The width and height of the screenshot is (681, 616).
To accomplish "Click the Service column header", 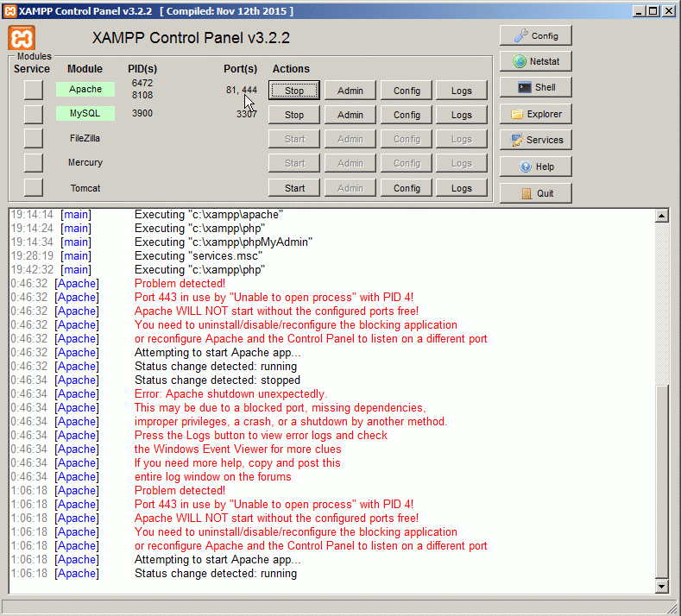I will coord(32,69).
